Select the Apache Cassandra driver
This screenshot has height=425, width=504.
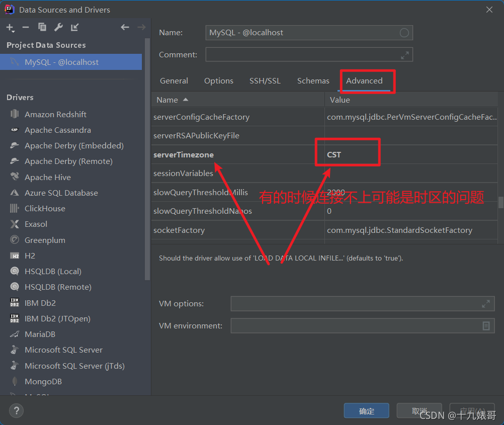pyautogui.click(x=57, y=130)
